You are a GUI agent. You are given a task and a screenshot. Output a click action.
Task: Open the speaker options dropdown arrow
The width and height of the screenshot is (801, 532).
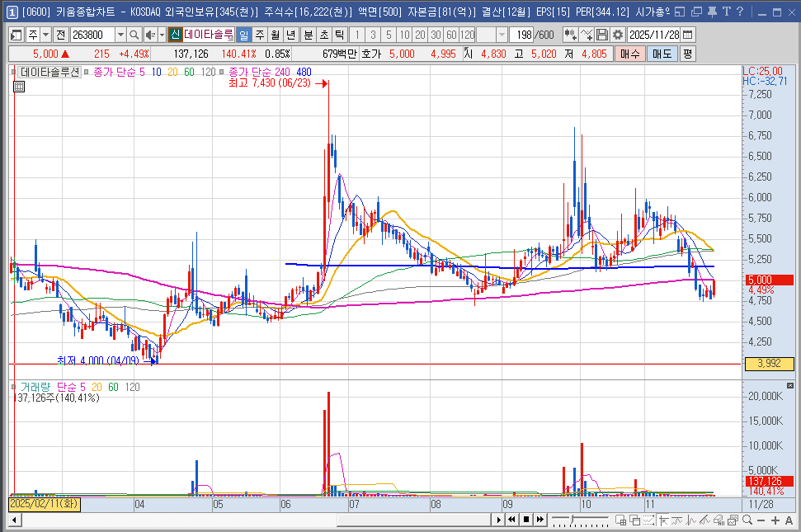[163, 35]
